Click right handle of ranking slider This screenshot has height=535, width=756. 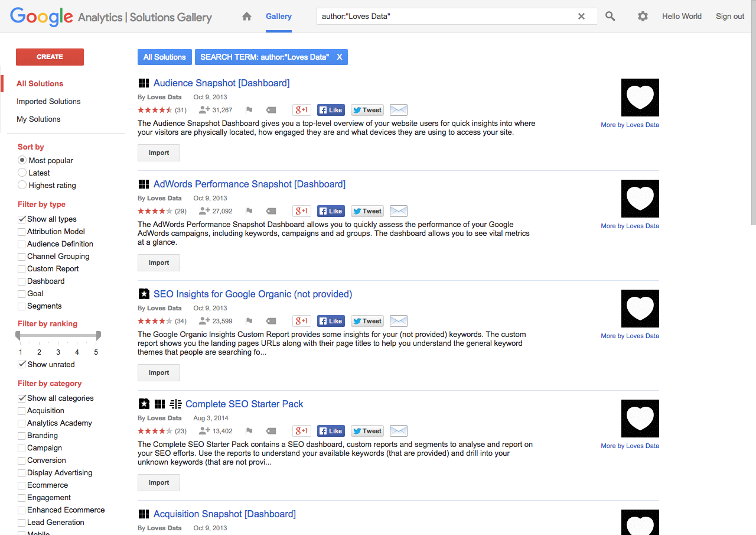(x=99, y=336)
